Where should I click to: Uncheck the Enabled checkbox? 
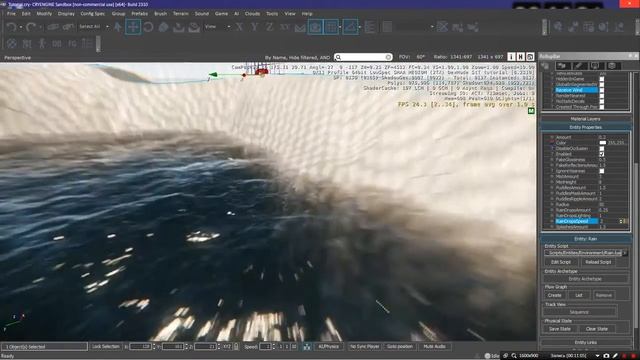(x=602, y=154)
